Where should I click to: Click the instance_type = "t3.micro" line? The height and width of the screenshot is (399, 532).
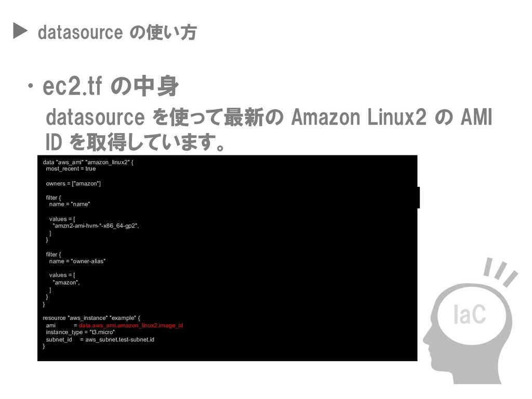click(x=81, y=332)
